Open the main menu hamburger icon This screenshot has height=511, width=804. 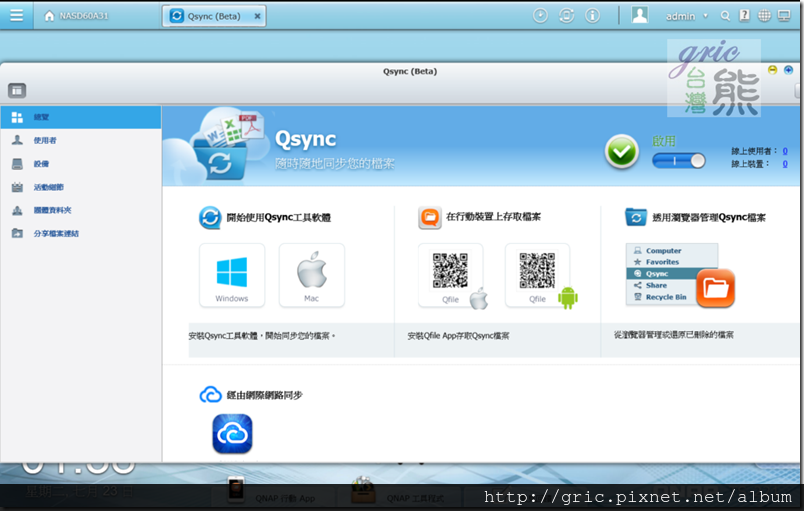pos(16,15)
